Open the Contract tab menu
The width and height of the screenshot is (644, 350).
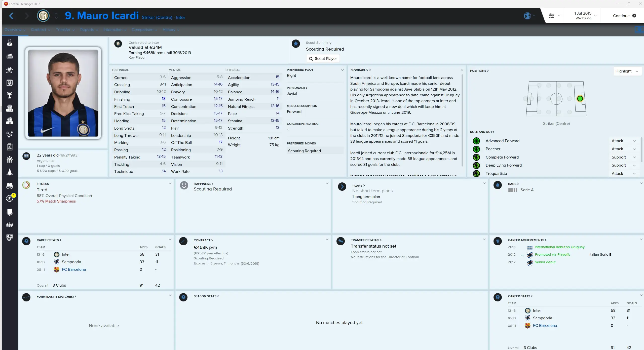pos(41,30)
